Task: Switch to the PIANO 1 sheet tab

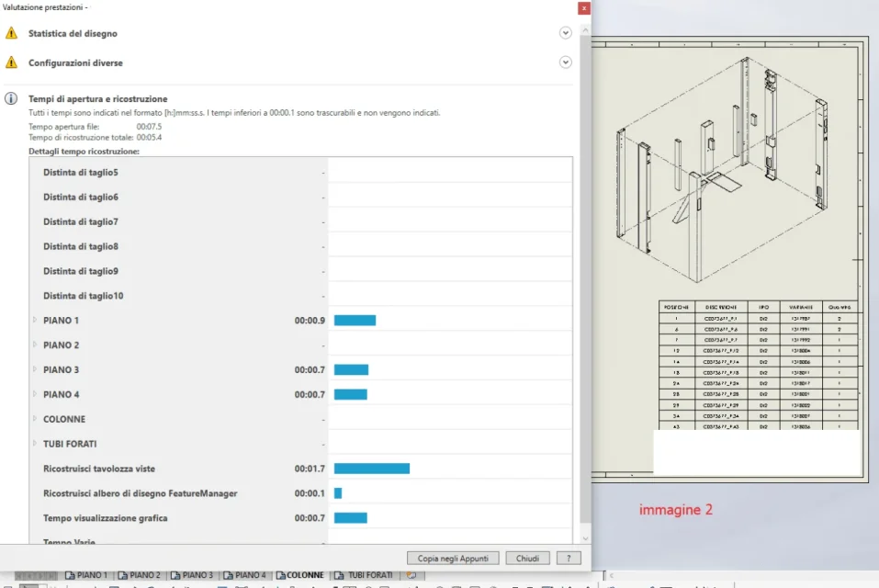Action: [x=86, y=575]
